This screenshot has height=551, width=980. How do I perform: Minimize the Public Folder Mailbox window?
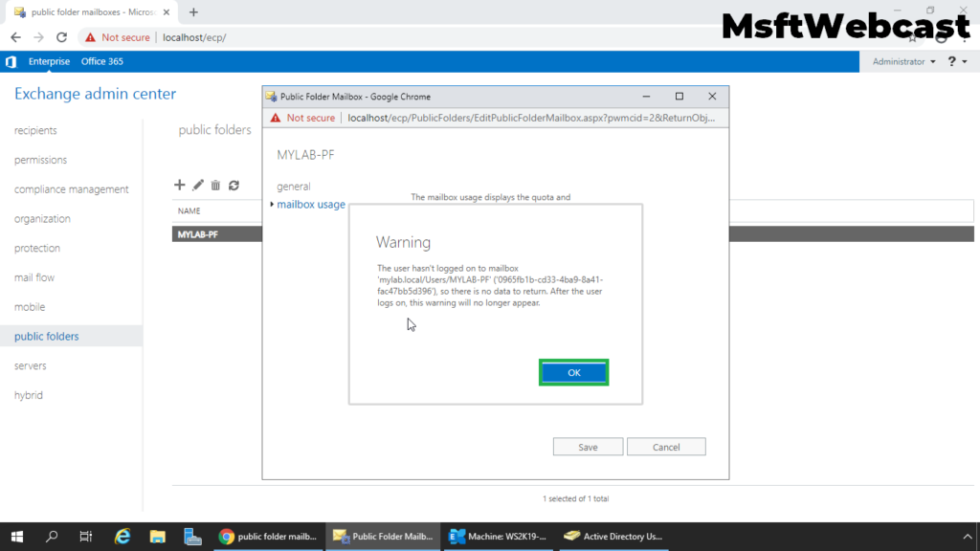(x=646, y=97)
